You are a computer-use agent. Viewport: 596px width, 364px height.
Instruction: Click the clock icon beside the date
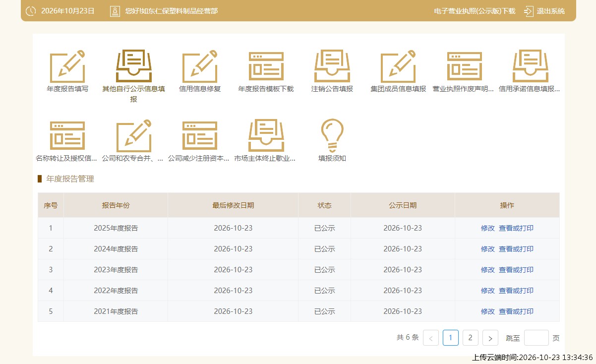[x=31, y=11]
